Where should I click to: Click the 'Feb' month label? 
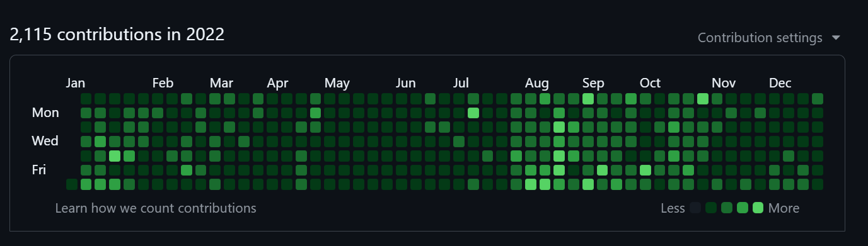click(x=163, y=83)
